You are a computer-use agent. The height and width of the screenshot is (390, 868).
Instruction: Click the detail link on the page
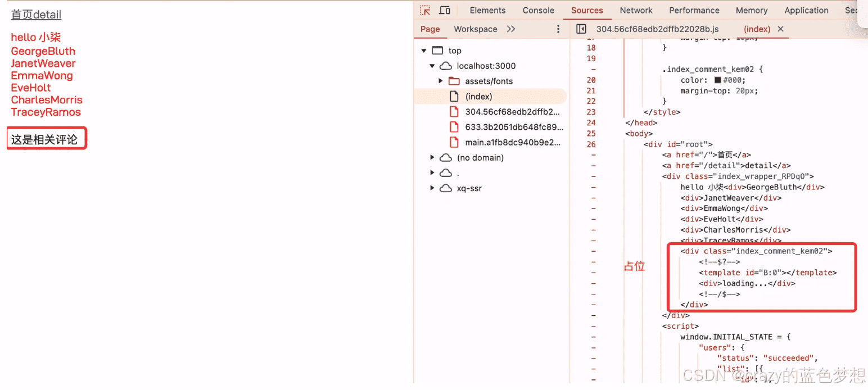tap(47, 15)
